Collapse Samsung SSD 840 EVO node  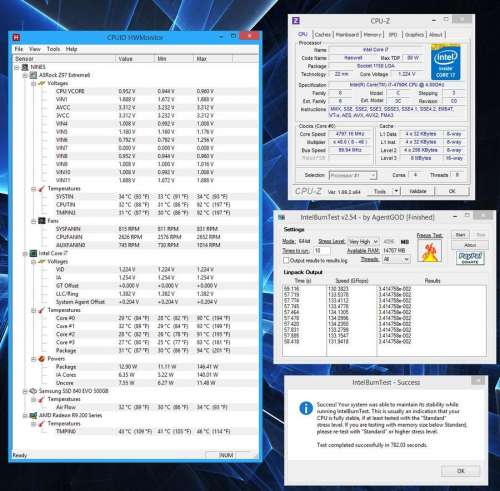coord(25,391)
